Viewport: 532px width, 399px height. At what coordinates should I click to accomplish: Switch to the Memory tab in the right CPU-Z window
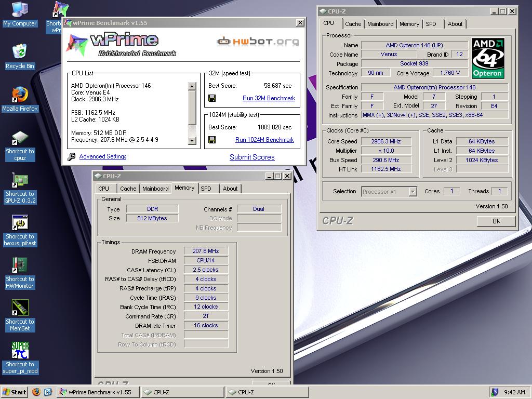pyautogui.click(x=409, y=24)
